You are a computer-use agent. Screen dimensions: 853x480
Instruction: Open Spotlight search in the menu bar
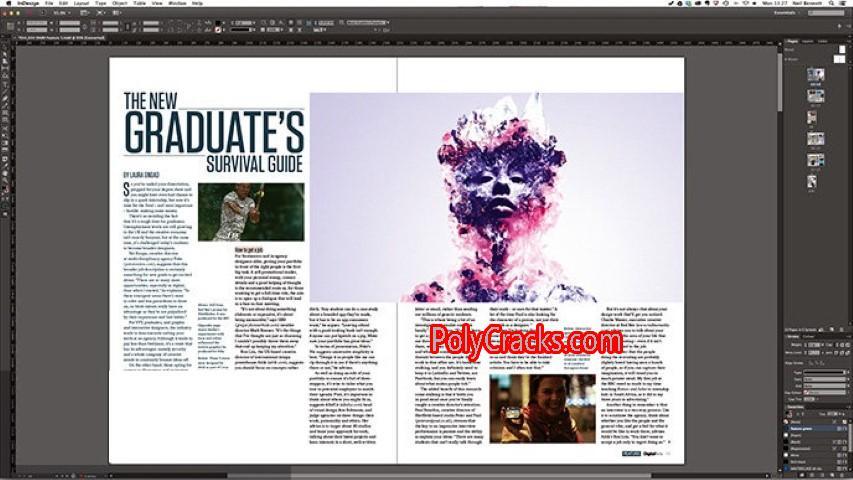[832, 3]
